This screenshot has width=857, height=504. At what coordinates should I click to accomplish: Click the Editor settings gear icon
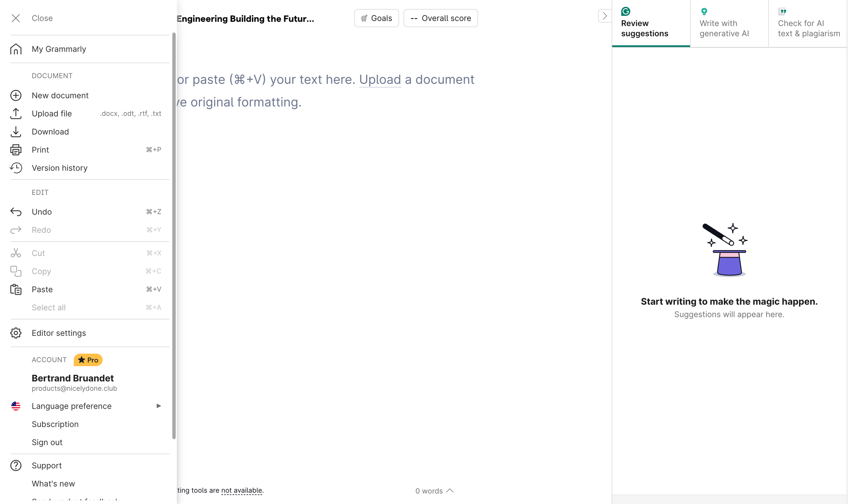[x=16, y=333]
